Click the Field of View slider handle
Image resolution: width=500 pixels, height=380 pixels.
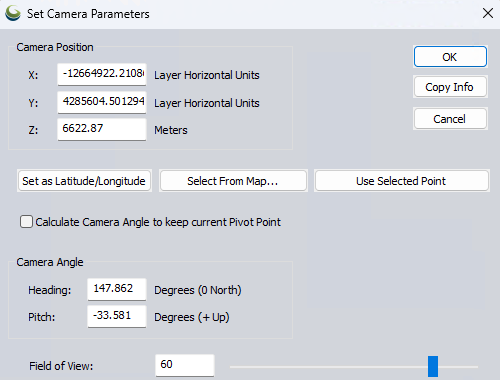point(433,366)
